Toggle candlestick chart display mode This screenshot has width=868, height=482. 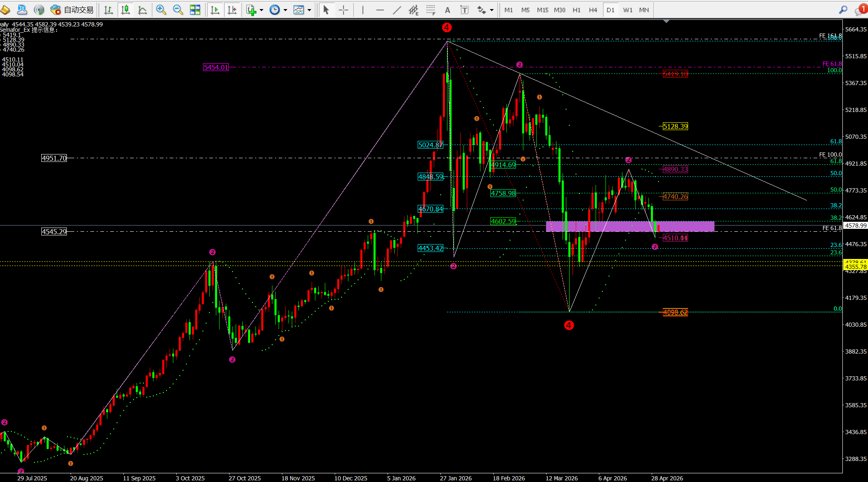click(x=125, y=9)
